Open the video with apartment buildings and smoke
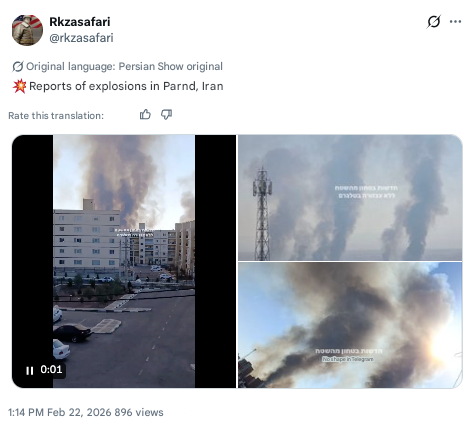This screenshot has height=426, width=476. [124, 261]
